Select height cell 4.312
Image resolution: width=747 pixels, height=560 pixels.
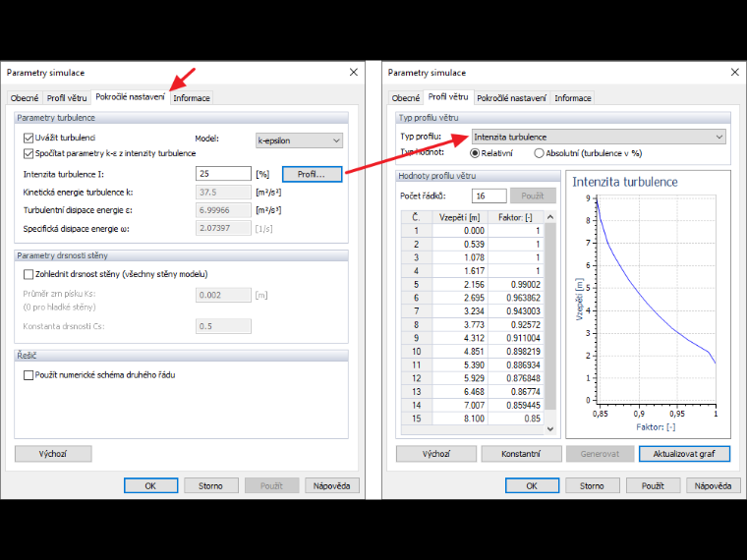(x=460, y=338)
